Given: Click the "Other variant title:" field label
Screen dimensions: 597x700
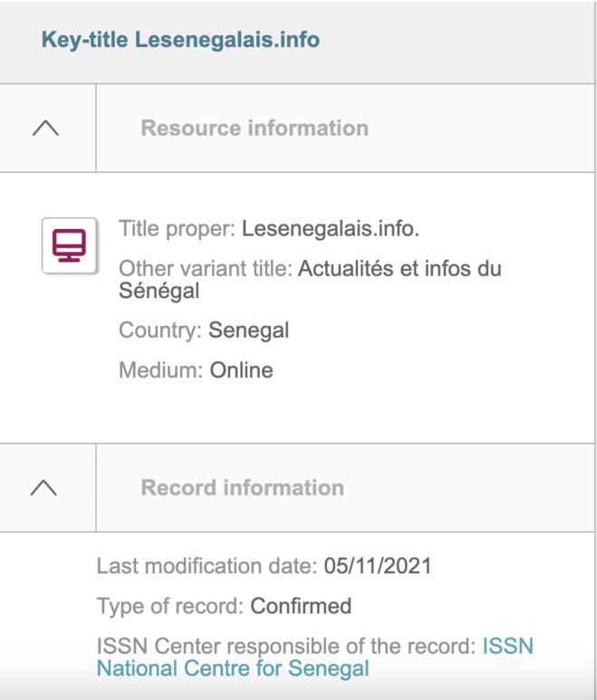Looking at the screenshot, I should 206,269.
